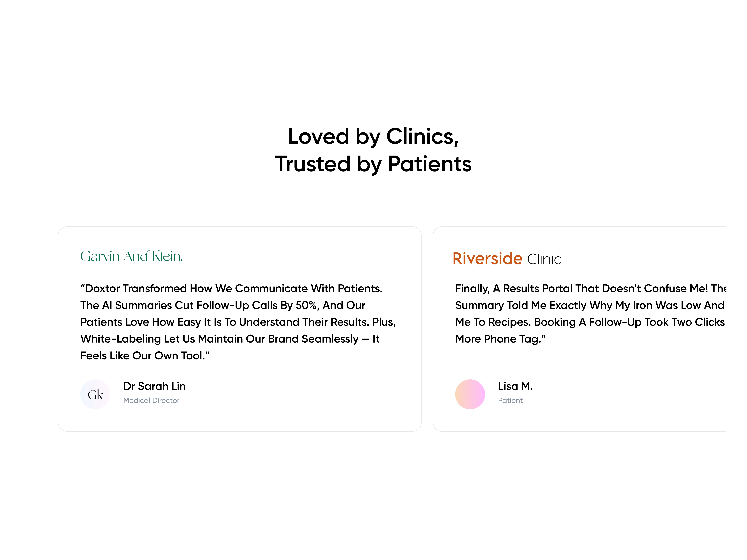Image resolution: width=747 pixels, height=560 pixels.
Task: Open Dr Sarah Lin's name
Action: click(x=154, y=386)
